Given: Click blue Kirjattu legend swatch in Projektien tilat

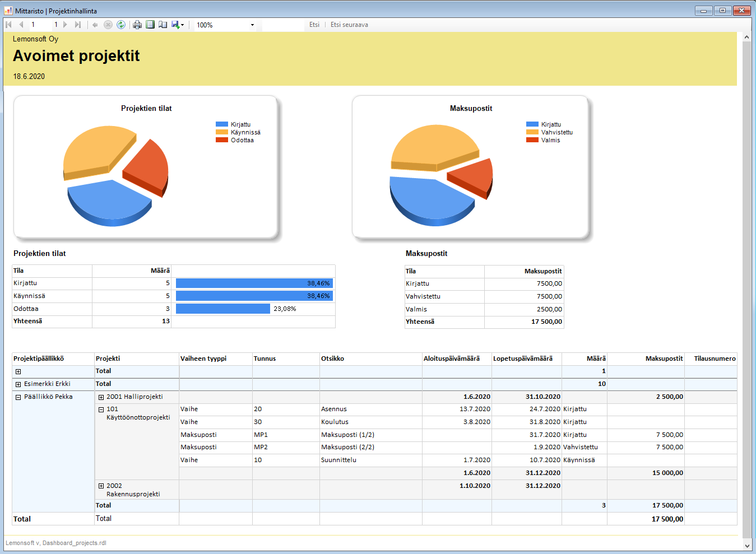Looking at the screenshot, I should pos(222,124).
